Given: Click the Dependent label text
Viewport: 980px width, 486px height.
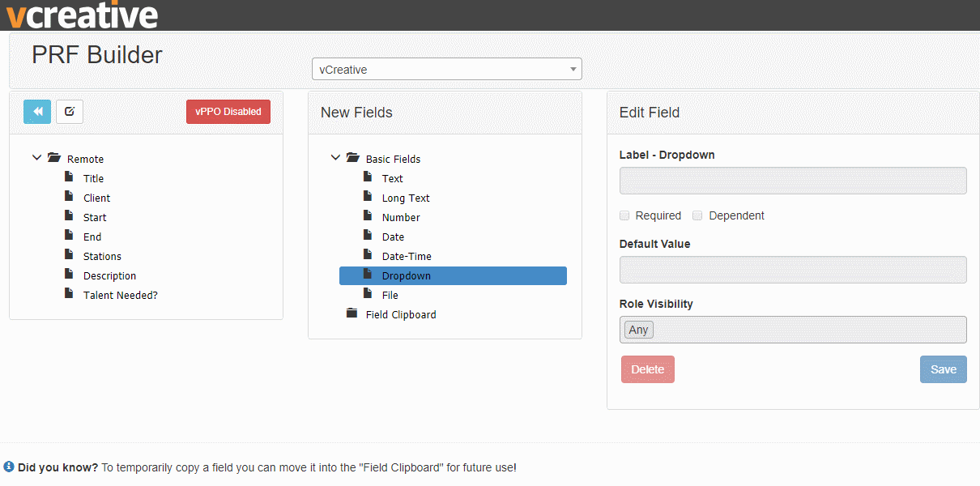Looking at the screenshot, I should (737, 215).
